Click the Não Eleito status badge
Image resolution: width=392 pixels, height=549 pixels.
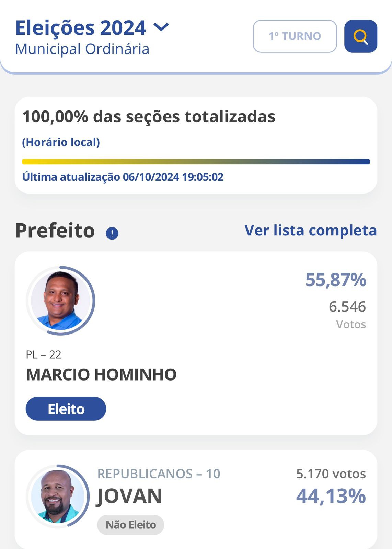130,525
